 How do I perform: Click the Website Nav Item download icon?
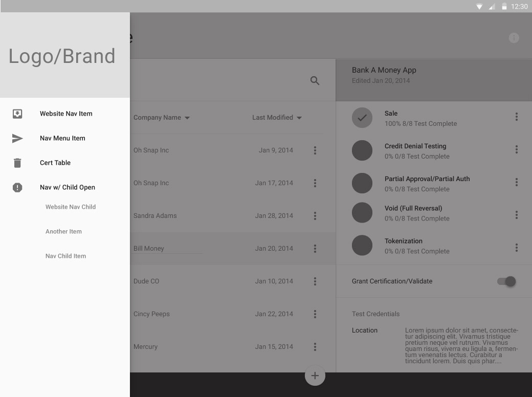coord(17,114)
